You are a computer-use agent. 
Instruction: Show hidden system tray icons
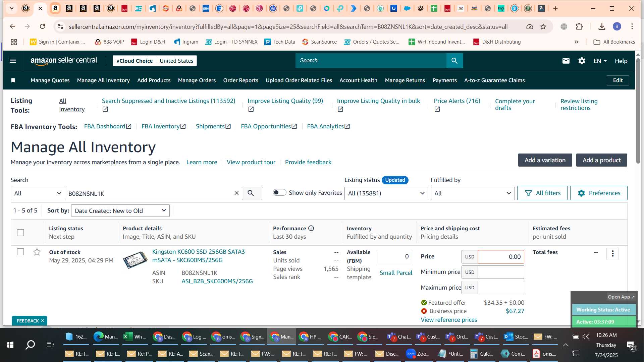point(566,345)
